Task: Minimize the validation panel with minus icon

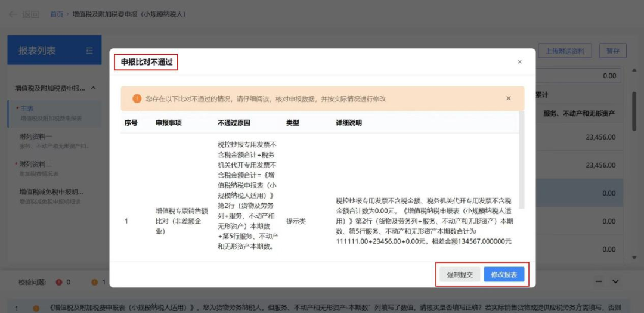Action: pyautogui.click(x=599, y=282)
